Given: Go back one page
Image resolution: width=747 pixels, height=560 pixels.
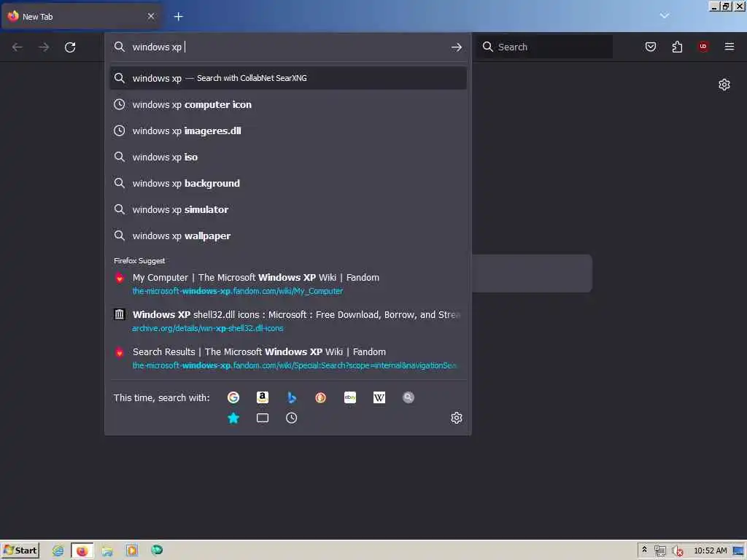Looking at the screenshot, I should point(18,47).
